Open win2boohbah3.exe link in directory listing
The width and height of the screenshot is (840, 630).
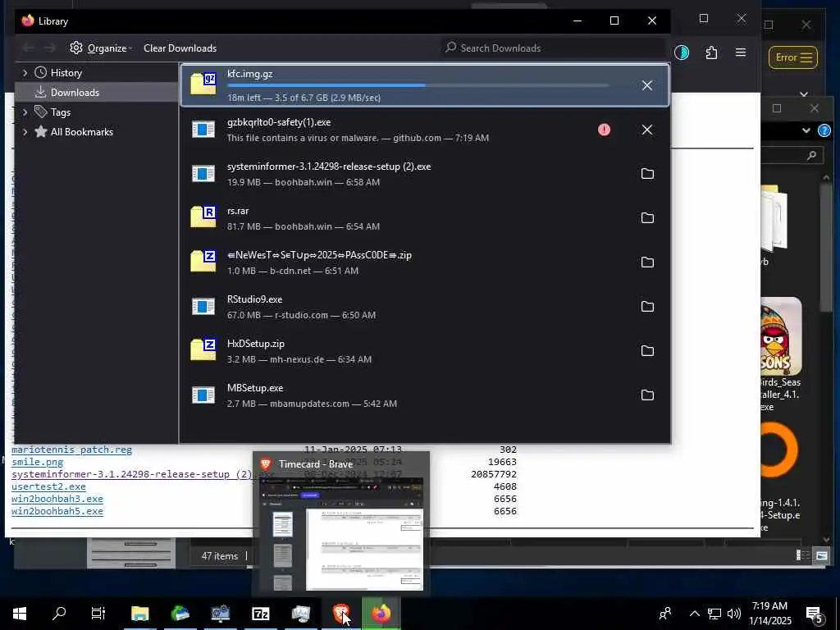point(57,499)
